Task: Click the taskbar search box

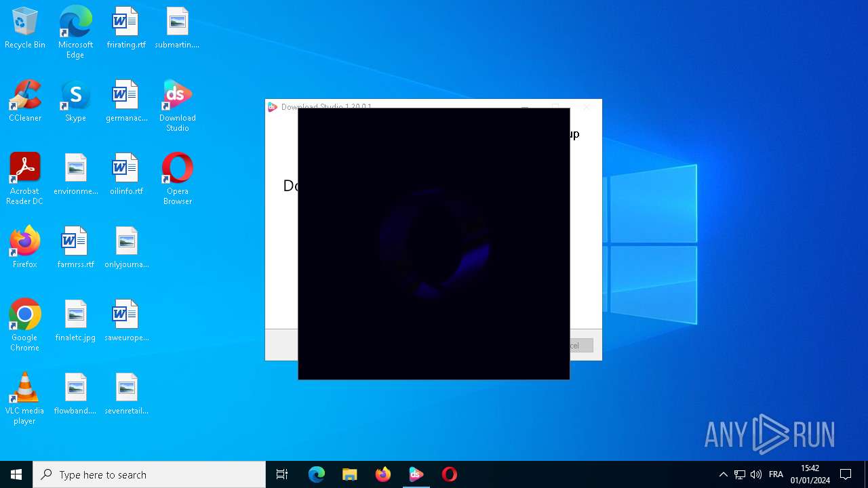Action: pyautogui.click(x=149, y=474)
